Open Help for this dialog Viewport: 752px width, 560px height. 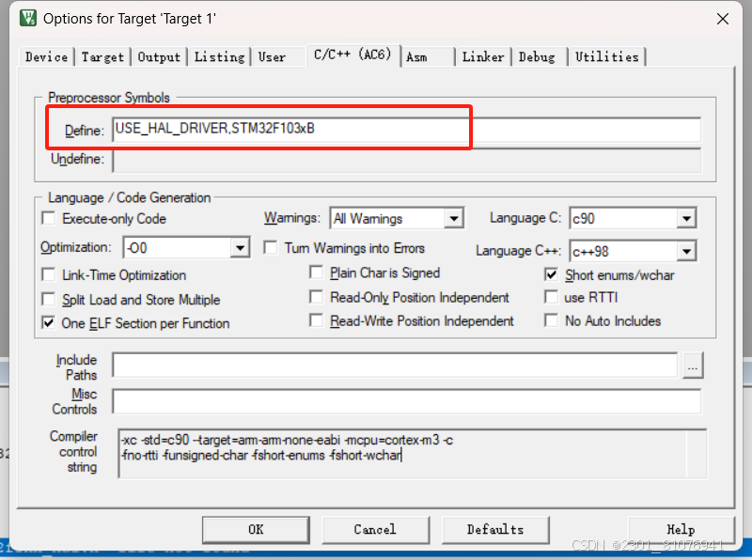coord(681,530)
